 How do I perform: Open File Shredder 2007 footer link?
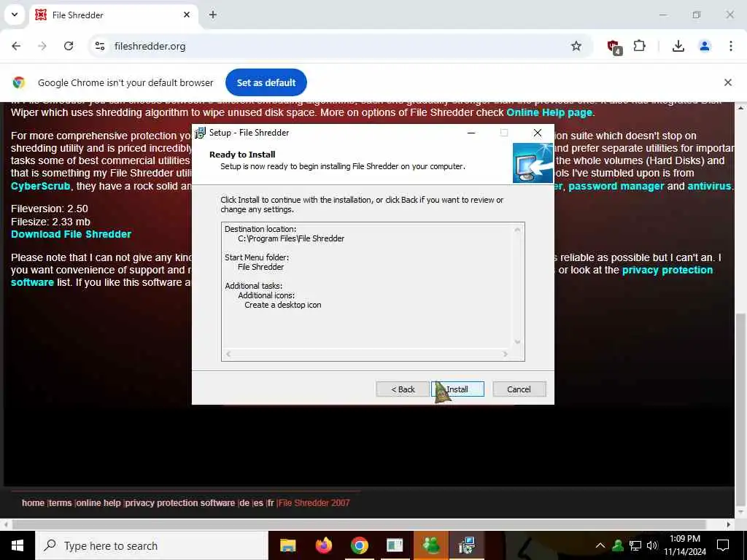[x=314, y=503]
